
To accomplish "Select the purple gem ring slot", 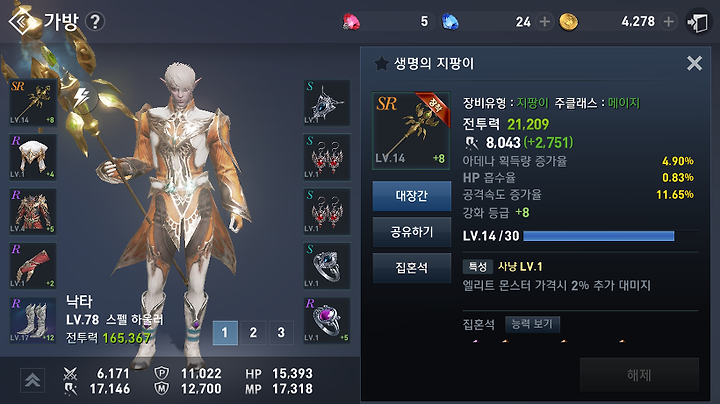I will tap(327, 320).
